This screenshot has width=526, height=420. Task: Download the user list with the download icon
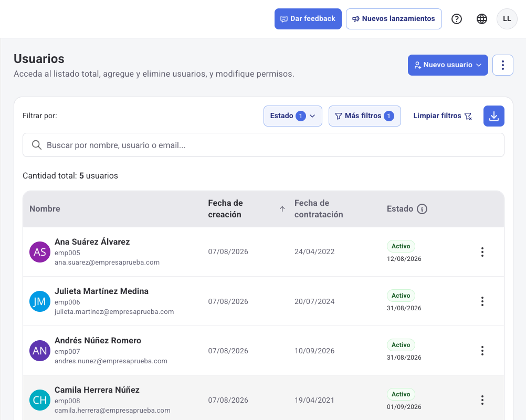(x=494, y=116)
